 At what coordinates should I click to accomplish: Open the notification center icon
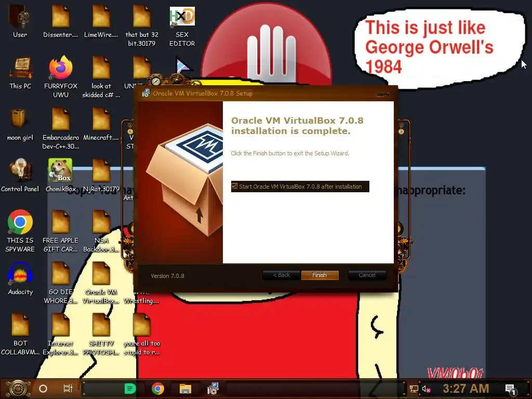tap(510, 389)
